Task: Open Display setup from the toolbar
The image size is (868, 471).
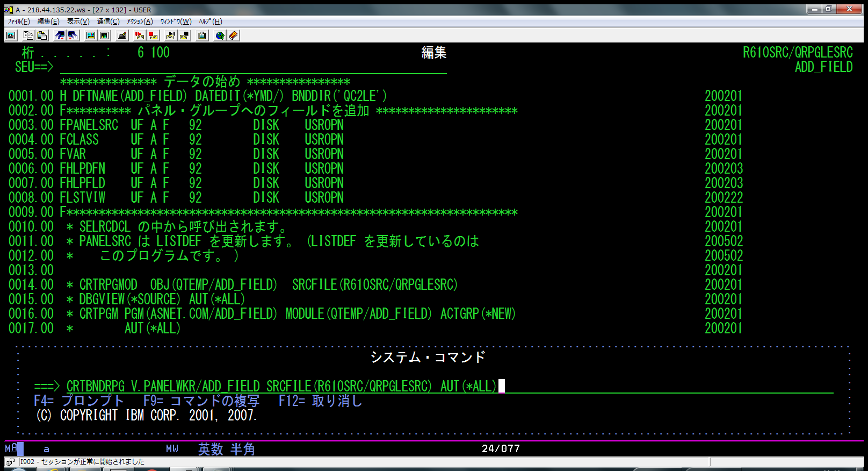Action: click(x=91, y=35)
